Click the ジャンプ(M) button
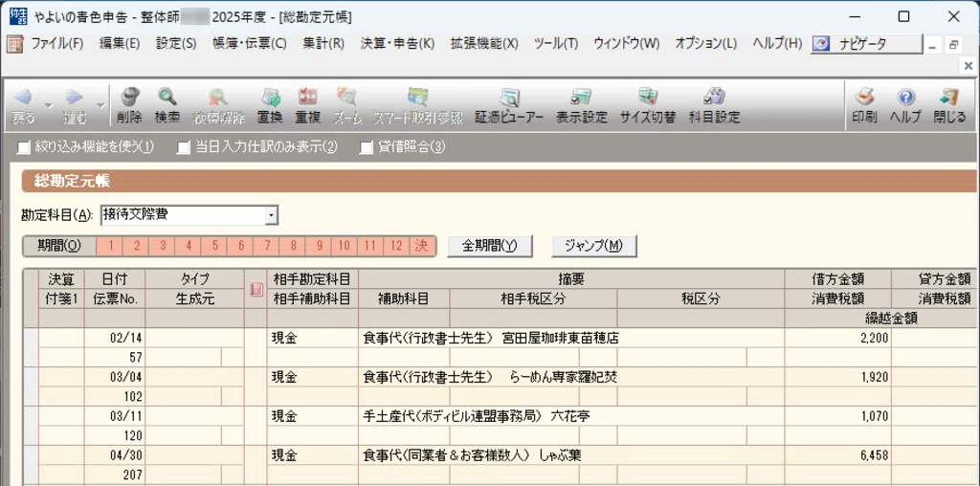This screenshot has height=486, width=980. pyautogui.click(x=593, y=246)
